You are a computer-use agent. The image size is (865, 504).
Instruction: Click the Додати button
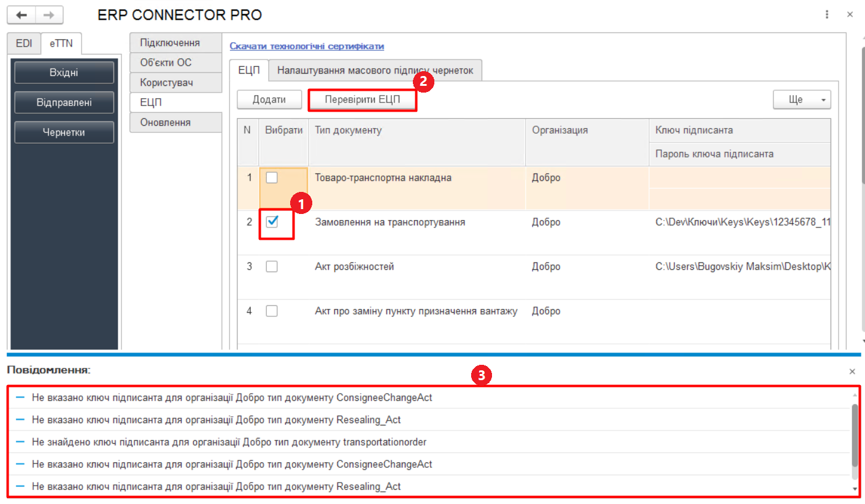click(x=269, y=100)
